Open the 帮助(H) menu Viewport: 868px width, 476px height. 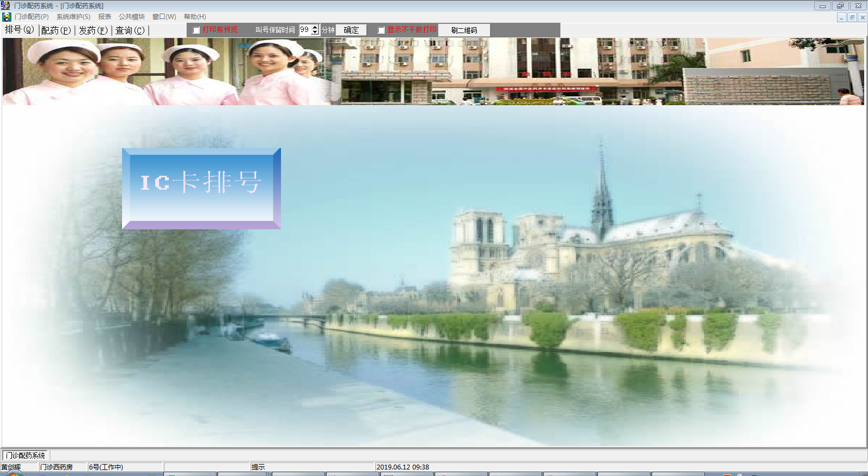(195, 17)
